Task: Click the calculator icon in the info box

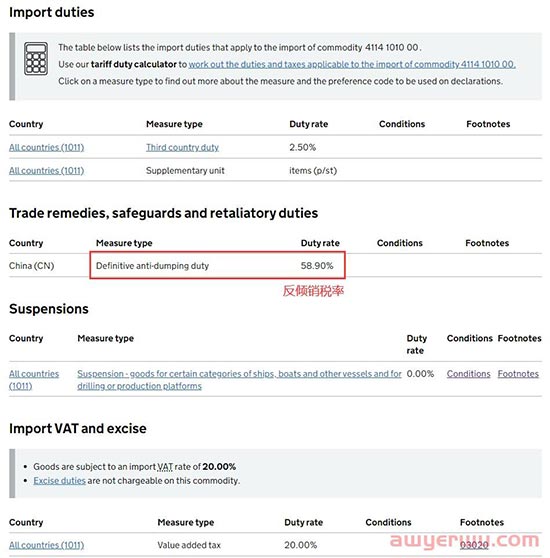Action: [36, 59]
